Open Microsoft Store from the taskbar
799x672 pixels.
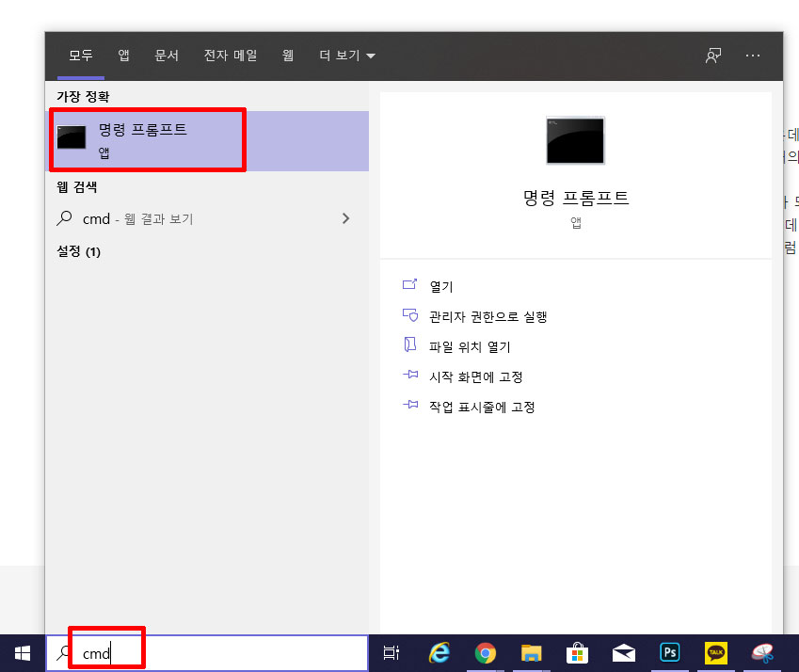(577, 653)
